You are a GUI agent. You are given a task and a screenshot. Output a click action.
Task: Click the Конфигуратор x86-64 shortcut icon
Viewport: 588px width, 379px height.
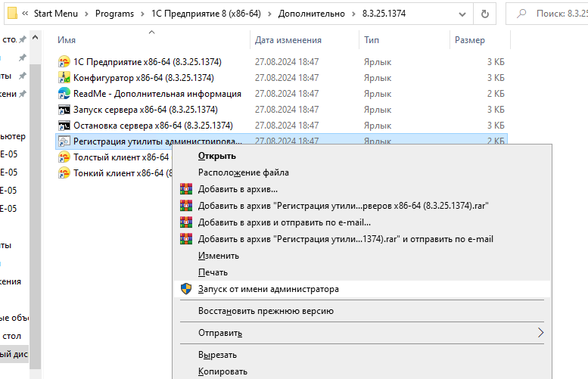(x=64, y=78)
